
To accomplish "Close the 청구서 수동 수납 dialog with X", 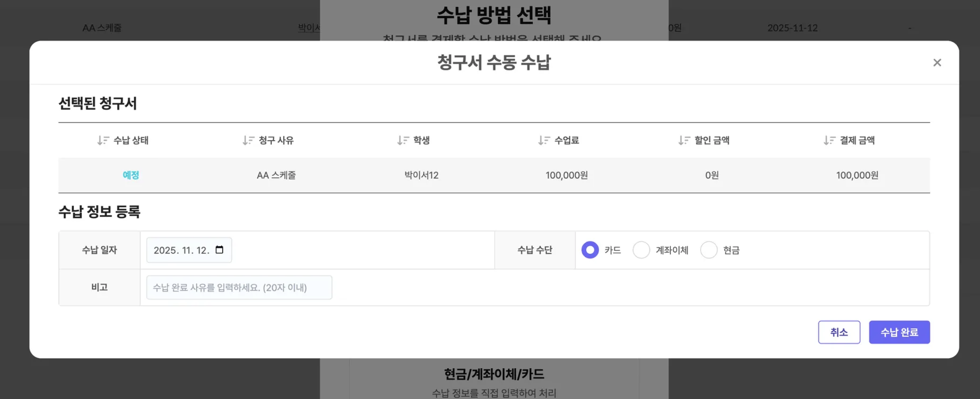I will pyautogui.click(x=937, y=63).
